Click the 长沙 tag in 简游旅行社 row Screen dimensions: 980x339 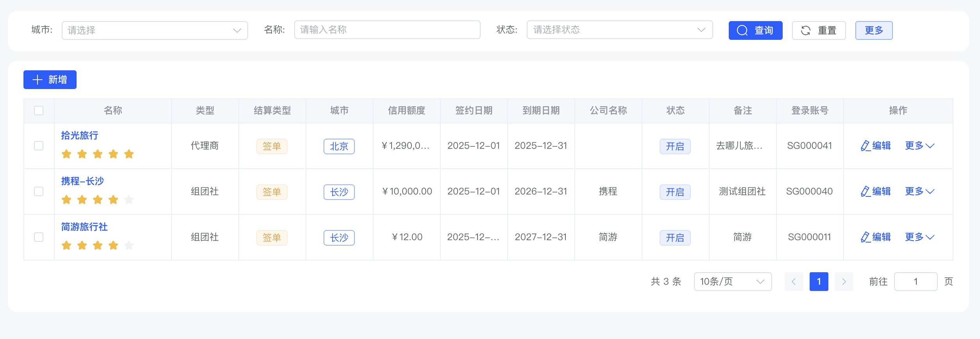click(x=339, y=238)
